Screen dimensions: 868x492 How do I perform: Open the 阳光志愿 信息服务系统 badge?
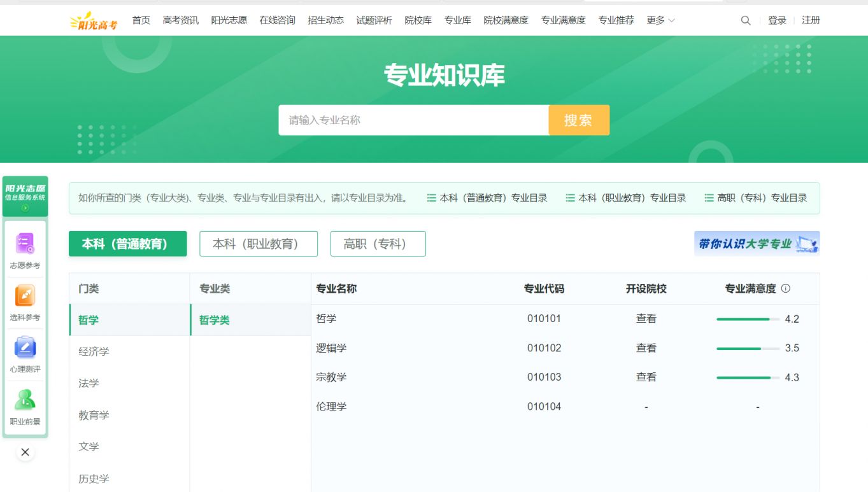click(x=25, y=196)
